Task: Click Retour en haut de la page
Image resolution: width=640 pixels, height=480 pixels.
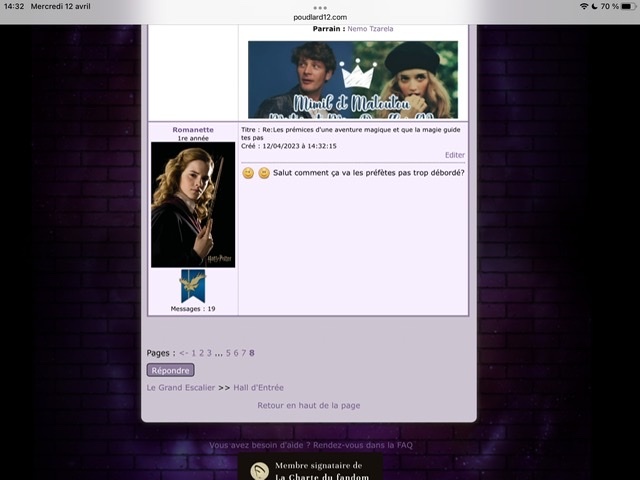Action: pyautogui.click(x=309, y=405)
